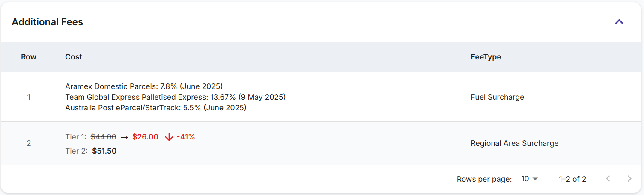Image resolution: width=644 pixels, height=195 pixels.
Task: Click Team Global Express Palletised Express line
Action: point(175,97)
